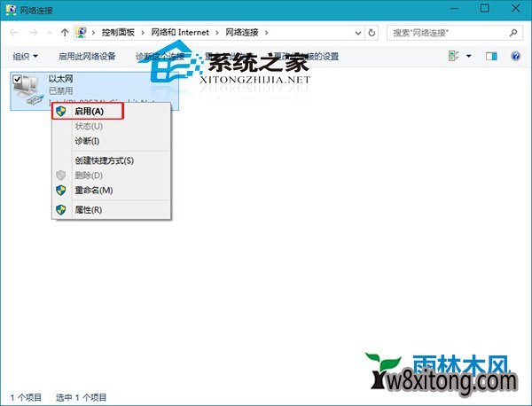The width and height of the screenshot is (532, 406).
Task: Open the help question mark icon
Action: click(515, 56)
